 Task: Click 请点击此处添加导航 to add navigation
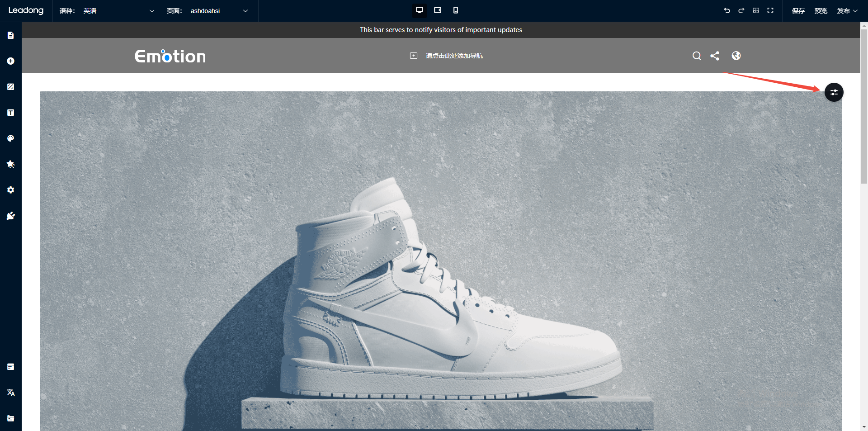454,56
